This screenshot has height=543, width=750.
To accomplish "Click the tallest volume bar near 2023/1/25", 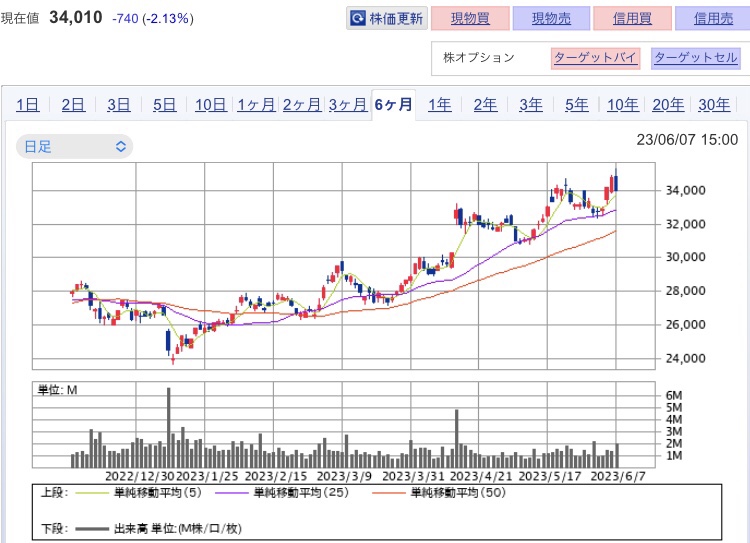I will point(168,427).
